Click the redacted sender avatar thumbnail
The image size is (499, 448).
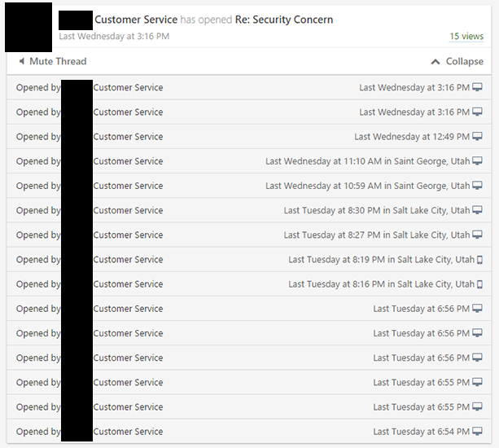pyautogui.click(x=28, y=27)
